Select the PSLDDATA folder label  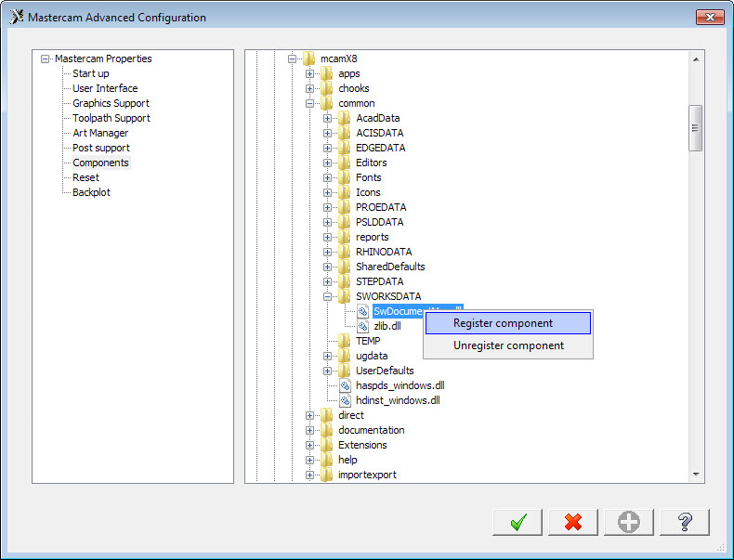pyautogui.click(x=380, y=222)
